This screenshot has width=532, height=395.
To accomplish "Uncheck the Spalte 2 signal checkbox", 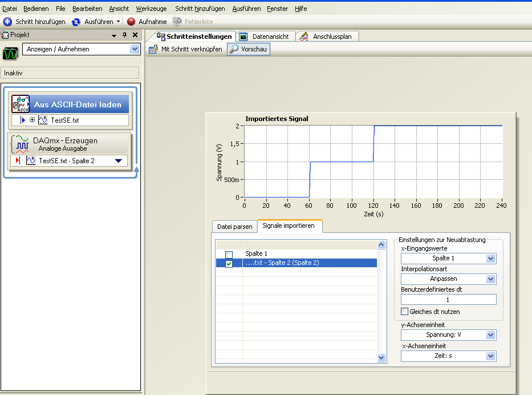I will click(x=229, y=264).
